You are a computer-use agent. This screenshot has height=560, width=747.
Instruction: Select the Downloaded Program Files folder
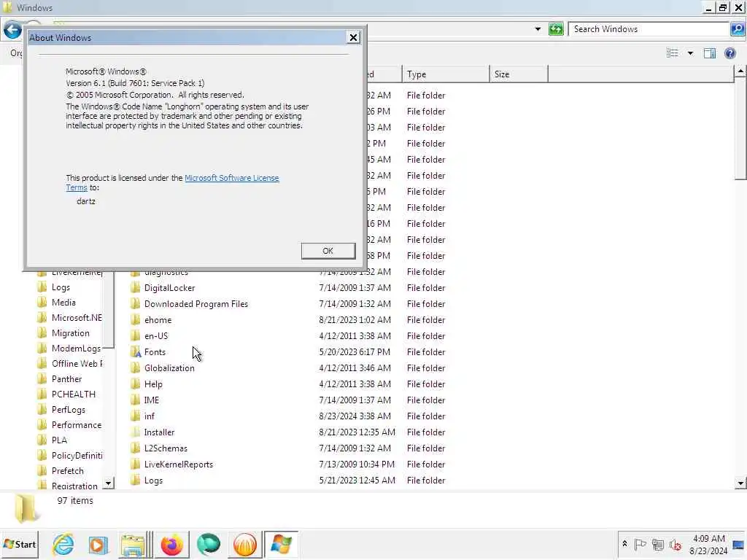coord(196,304)
